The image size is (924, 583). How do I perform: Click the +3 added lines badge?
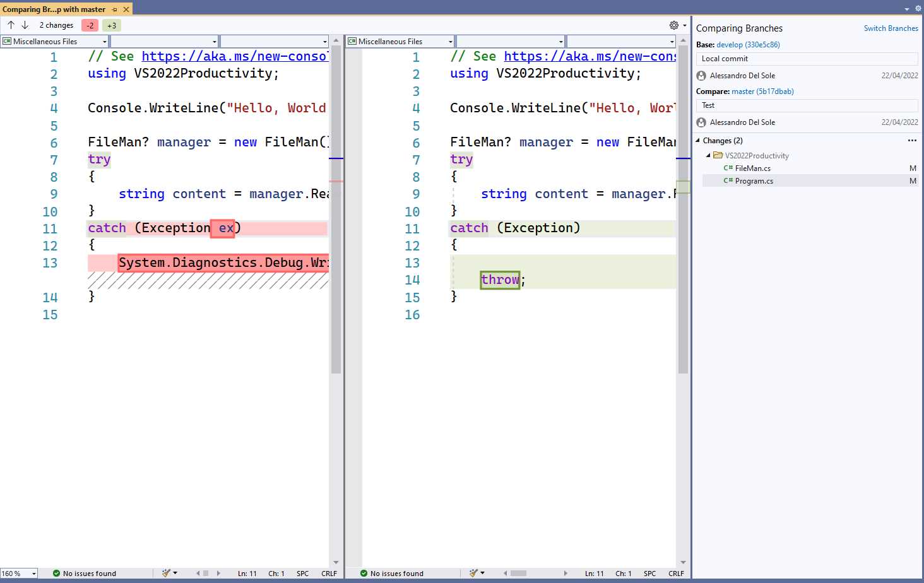point(112,25)
